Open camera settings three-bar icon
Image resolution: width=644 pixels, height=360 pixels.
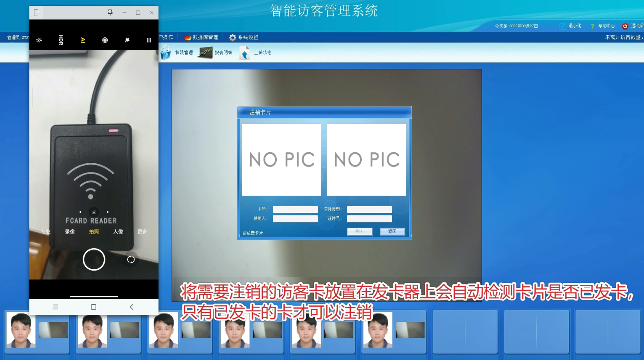point(149,40)
